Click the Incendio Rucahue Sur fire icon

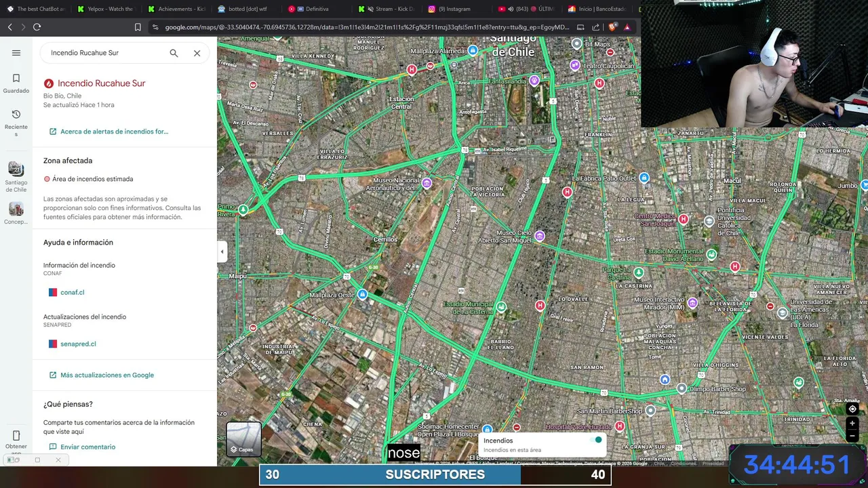pos(48,83)
